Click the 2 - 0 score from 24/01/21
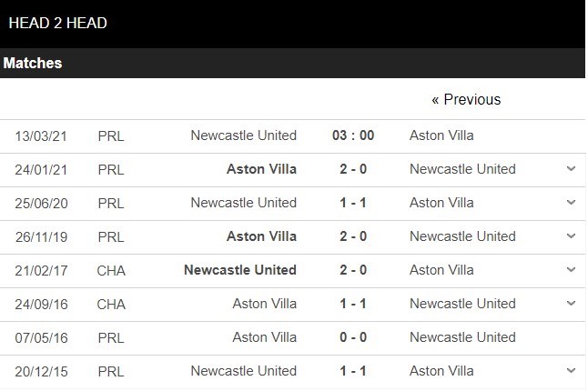Image resolution: width=588 pixels, height=391 pixels. click(x=353, y=169)
